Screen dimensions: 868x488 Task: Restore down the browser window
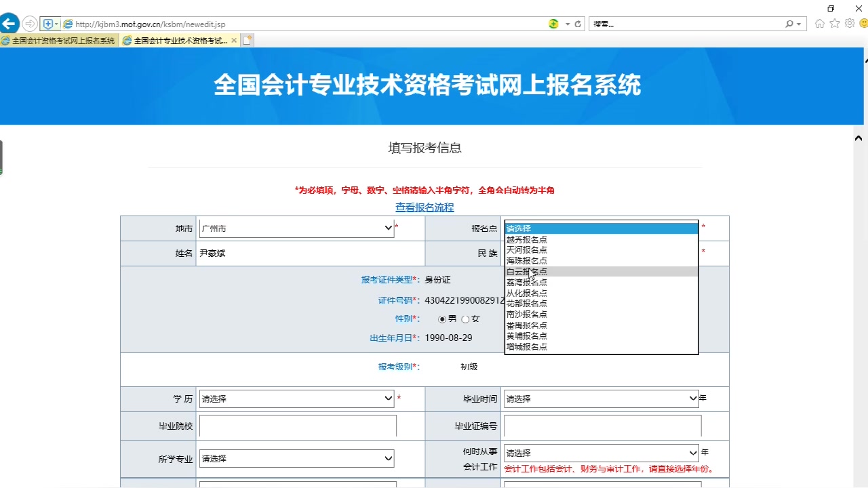831,8
